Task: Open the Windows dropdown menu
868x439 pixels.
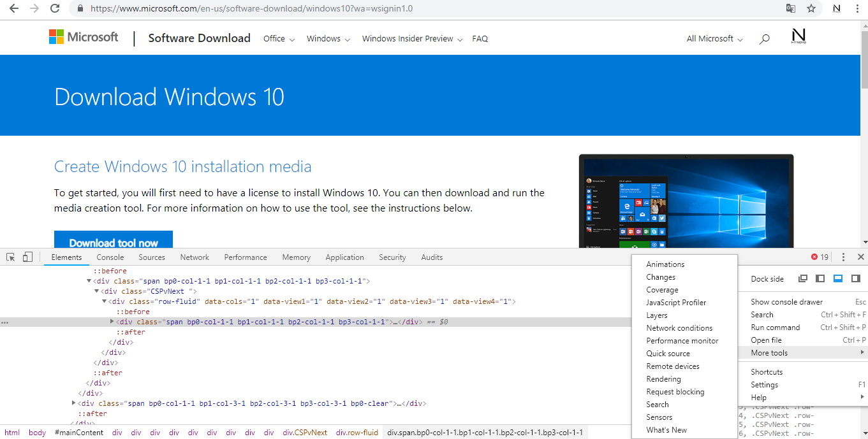Action: click(328, 39)
